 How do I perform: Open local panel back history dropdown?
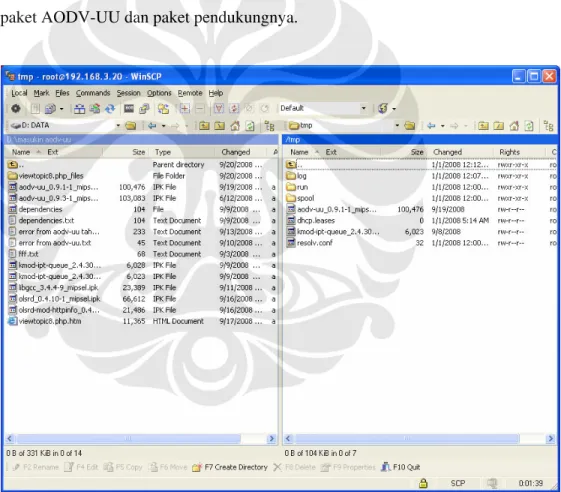tap(164, 126)
